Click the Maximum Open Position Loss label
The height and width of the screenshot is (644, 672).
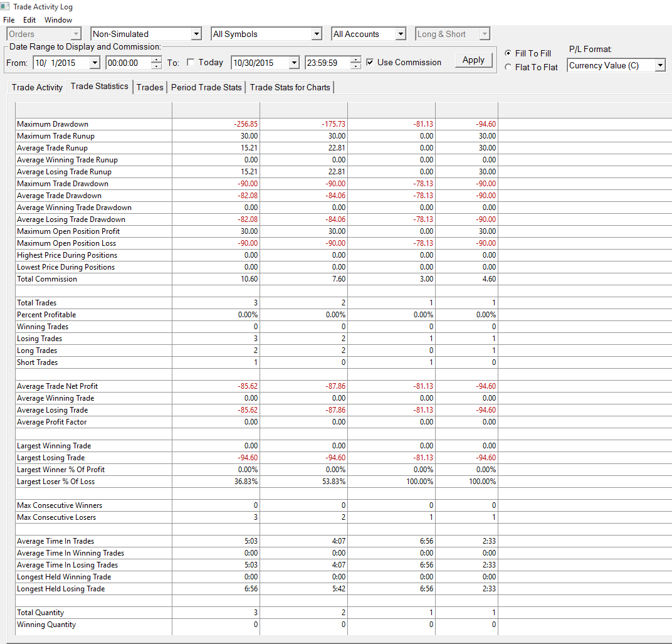[66, 243]
